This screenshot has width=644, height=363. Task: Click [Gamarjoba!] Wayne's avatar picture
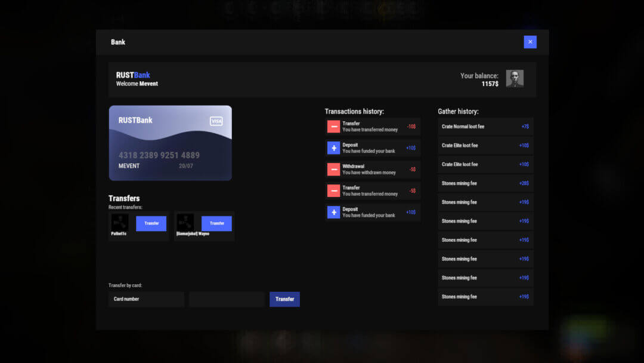click(185, 222)
